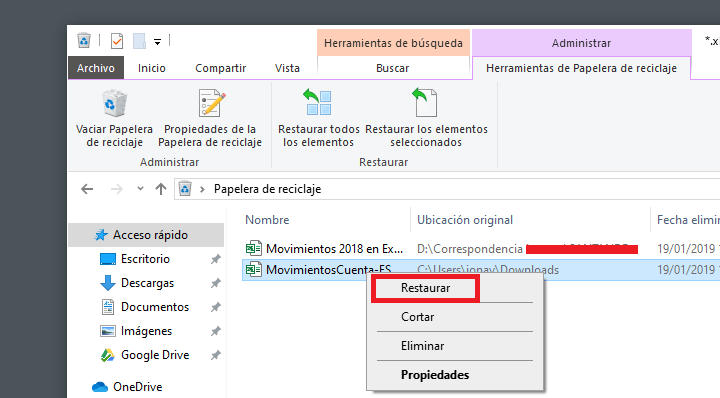The height and width of the screenshot is (398, 720).
Task: Open Google Drive in the sidebar
Action: 155,355
